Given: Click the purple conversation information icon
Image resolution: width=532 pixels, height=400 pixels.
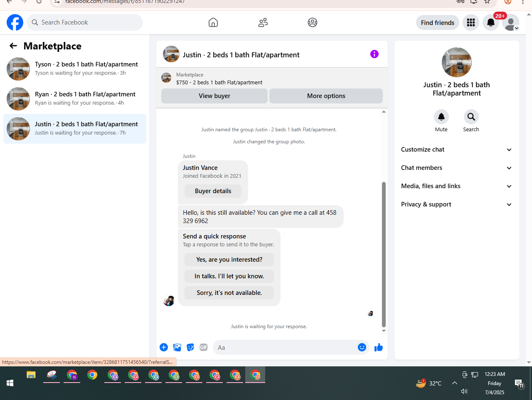Looking at the screenshot, I should click(374, 54).
